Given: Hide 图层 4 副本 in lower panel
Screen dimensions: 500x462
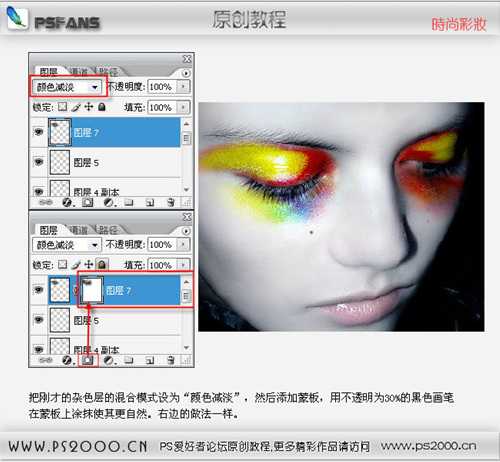Looking at the screenshot, I should (39, 349).
